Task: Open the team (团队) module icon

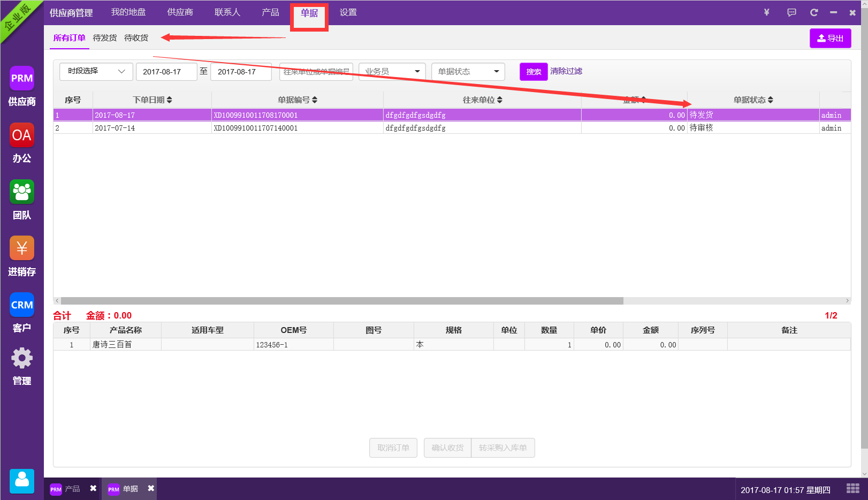Action: pos(22,192)
